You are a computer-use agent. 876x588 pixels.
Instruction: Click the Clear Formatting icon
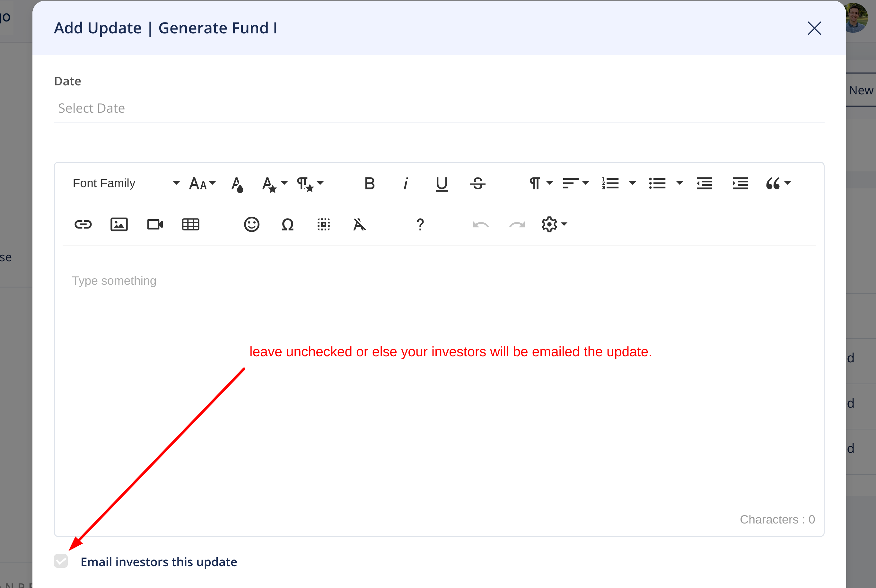click(x=359, y=225)
